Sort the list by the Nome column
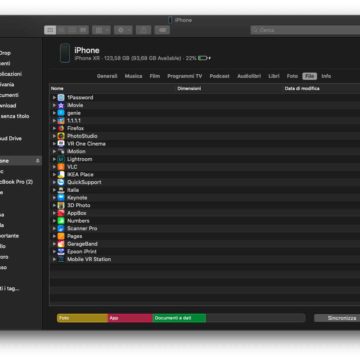This screenshot has height=360, width=360. pos(57,88)
